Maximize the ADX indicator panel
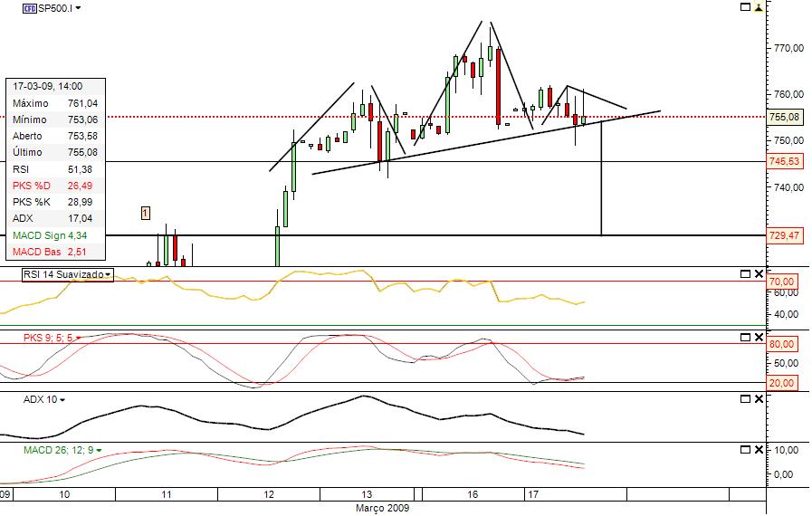This screenshot has height=516, width=812. (x=745, y=399)
